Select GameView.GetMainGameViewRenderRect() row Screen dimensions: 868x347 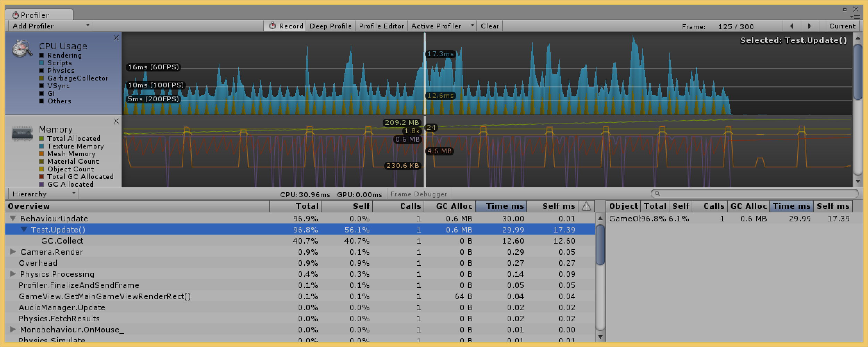point(300,296)
